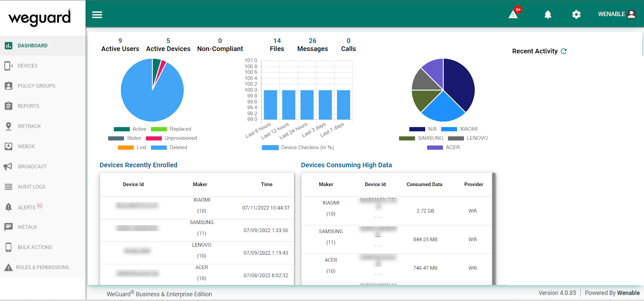This screenshot has width=644, height=301.
Task: Click the WeTrack location pin icon
Action: (x=8, y=126)
